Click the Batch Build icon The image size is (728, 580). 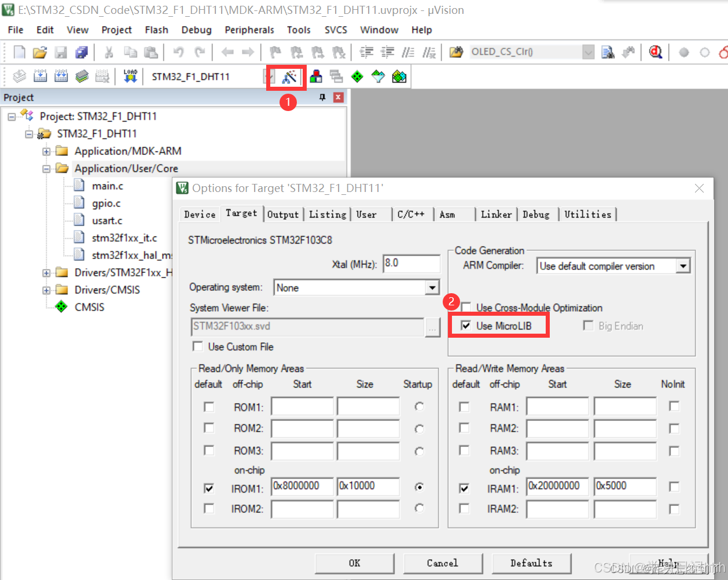[82, 76]
